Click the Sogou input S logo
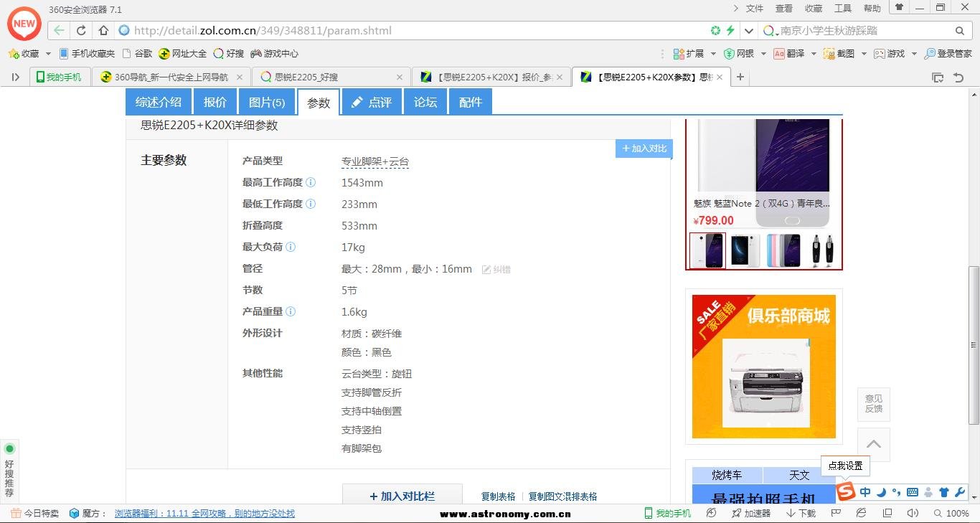Viewport: 980px width, 523px height. point(847,492)
